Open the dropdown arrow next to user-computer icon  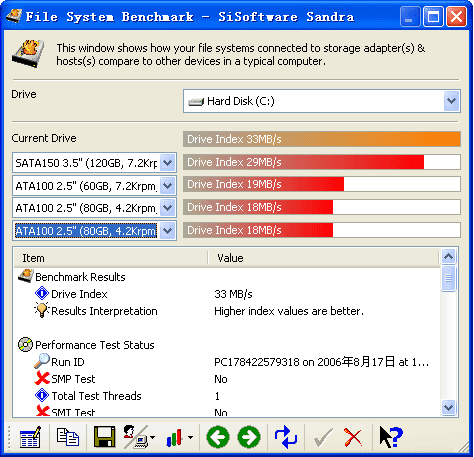pyautogui.click(x=152, y=437)
